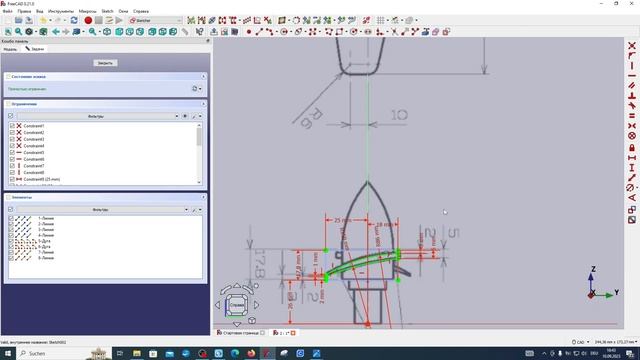Toggle the constraints filter master checkbox
Viewport: 640px width, 360px height.
11,116
